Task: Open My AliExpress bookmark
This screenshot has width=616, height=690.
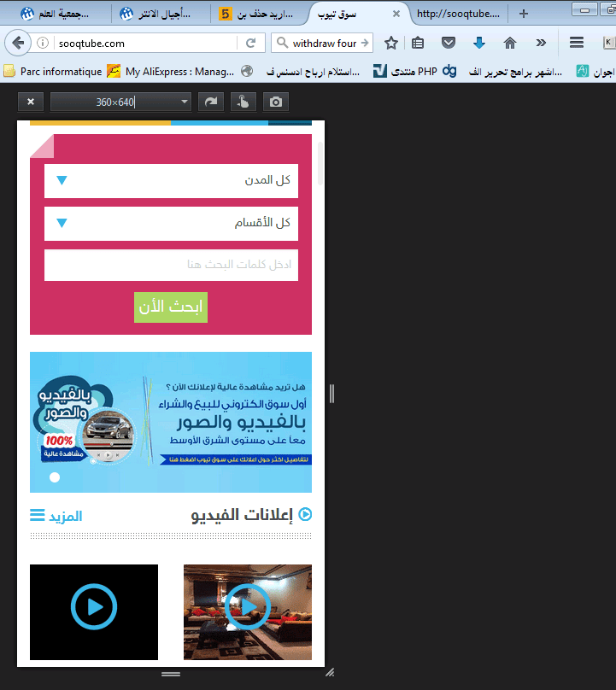Action: [x=170, y=71]
